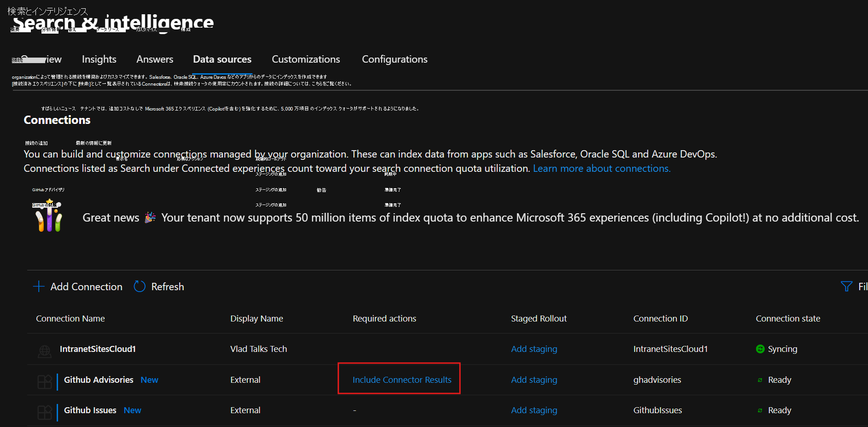
Task: Click the Staged Rollout column header
Action: 539,319
